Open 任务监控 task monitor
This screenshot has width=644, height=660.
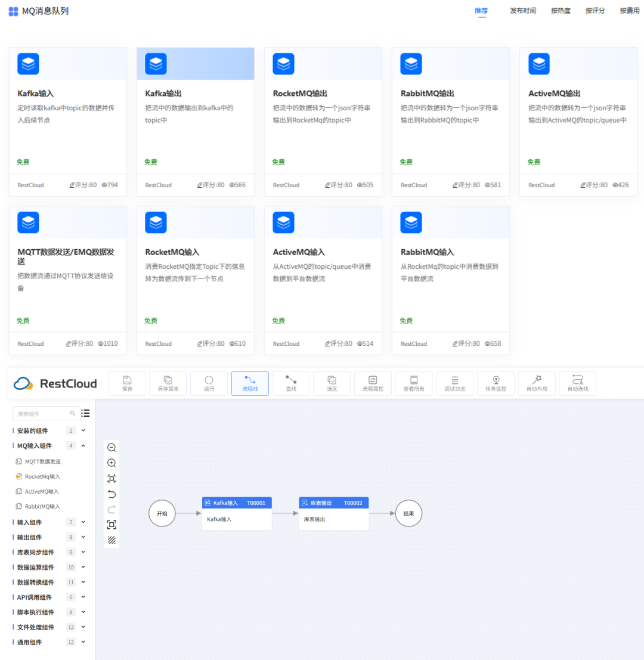coord(496,383)
